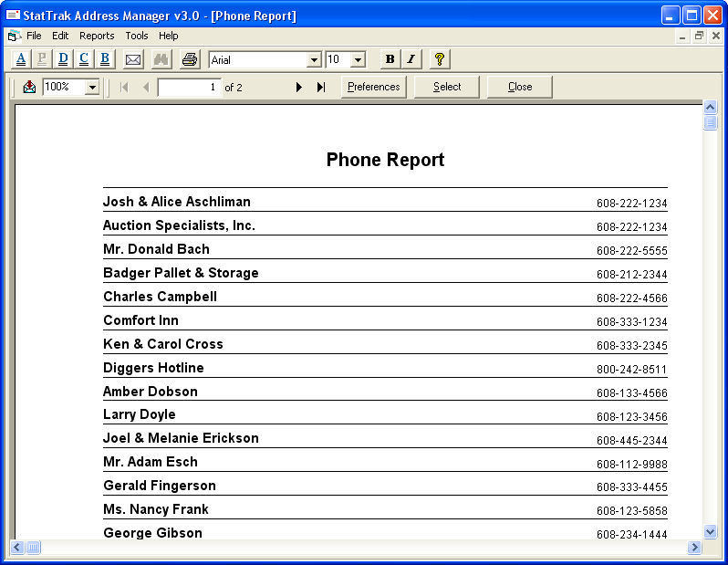The width and height of the screenshot is (728, 565).
Task: Select the Mr. Adam Esch entry
Action: (x=151, y=462)
